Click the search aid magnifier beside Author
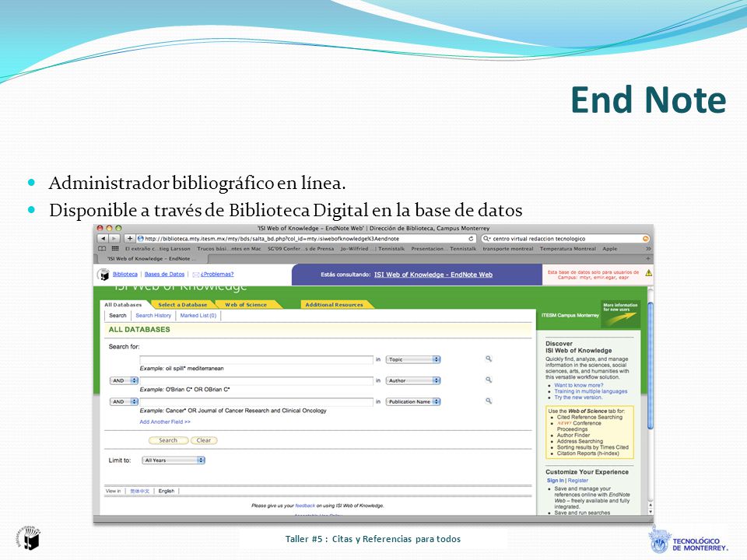Viewport: 747px width, 560px height. (489, 380)
